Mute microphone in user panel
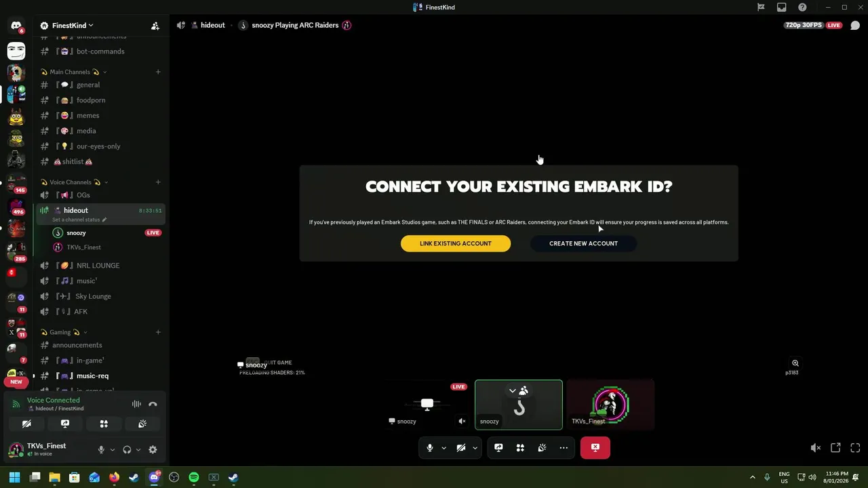868x488 pixels. tap(101, 449)
